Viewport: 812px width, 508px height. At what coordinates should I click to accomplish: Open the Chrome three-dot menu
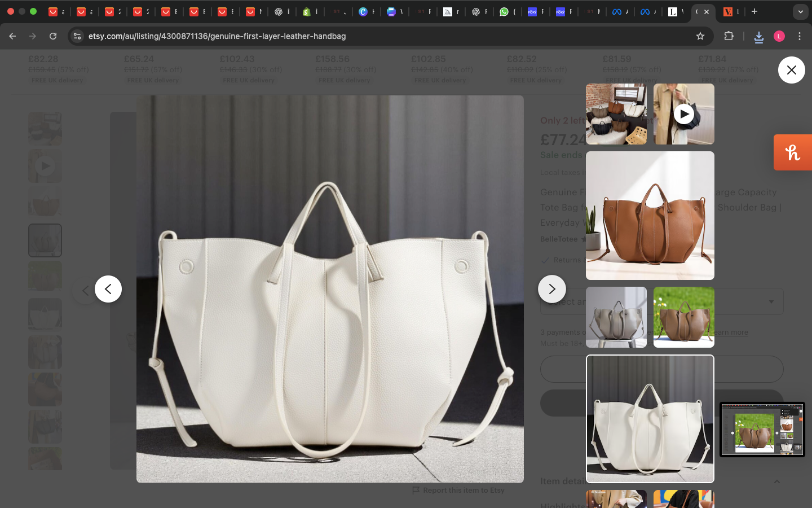point(800,36)
